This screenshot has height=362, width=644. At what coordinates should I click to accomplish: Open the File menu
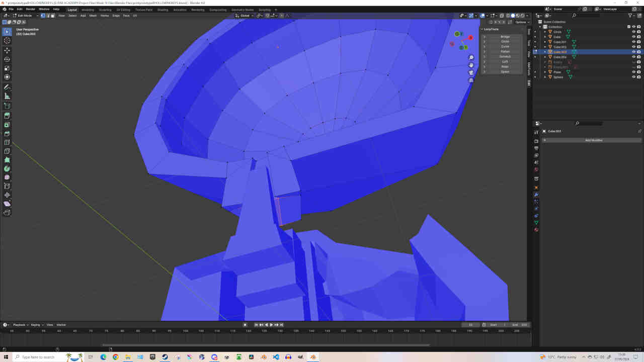point(11,9)
